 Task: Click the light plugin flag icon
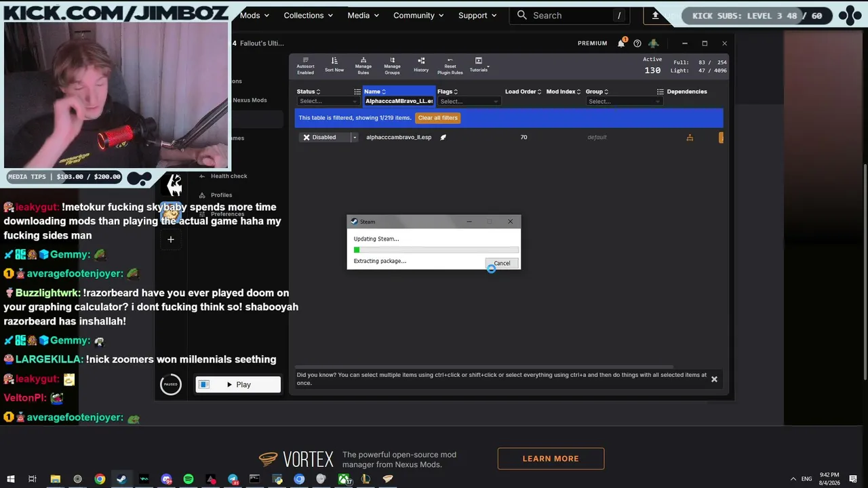click(443, 137)
